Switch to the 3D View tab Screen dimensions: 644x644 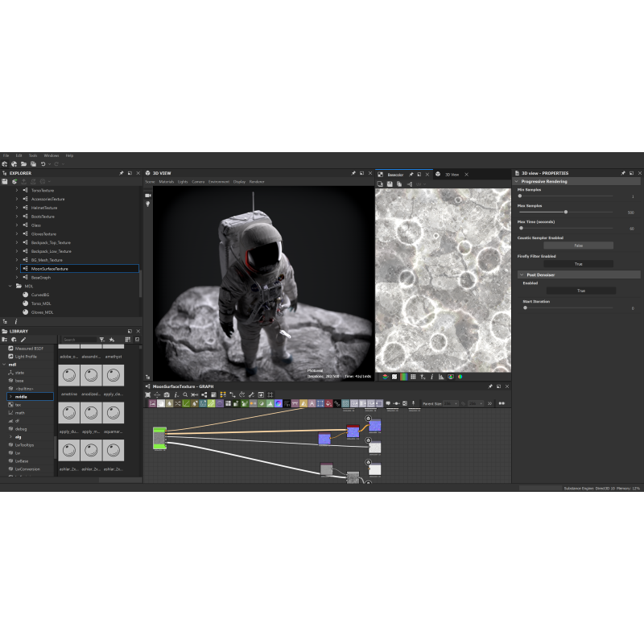452,174
